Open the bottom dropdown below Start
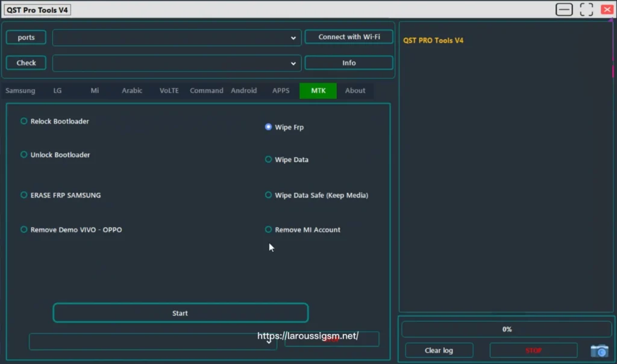Image resolution: width=617 pixels, height=364 pixels. pyautogui.click(x=152, y=342)
